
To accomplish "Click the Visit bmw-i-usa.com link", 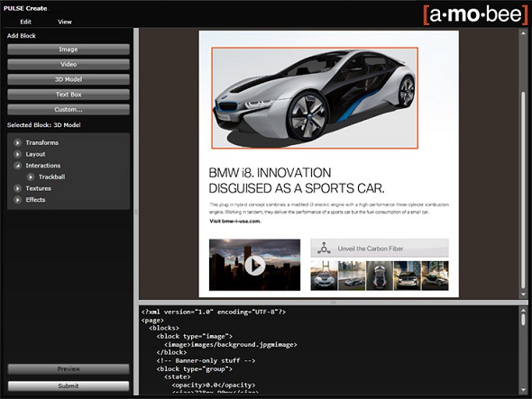I will point(235,221).
